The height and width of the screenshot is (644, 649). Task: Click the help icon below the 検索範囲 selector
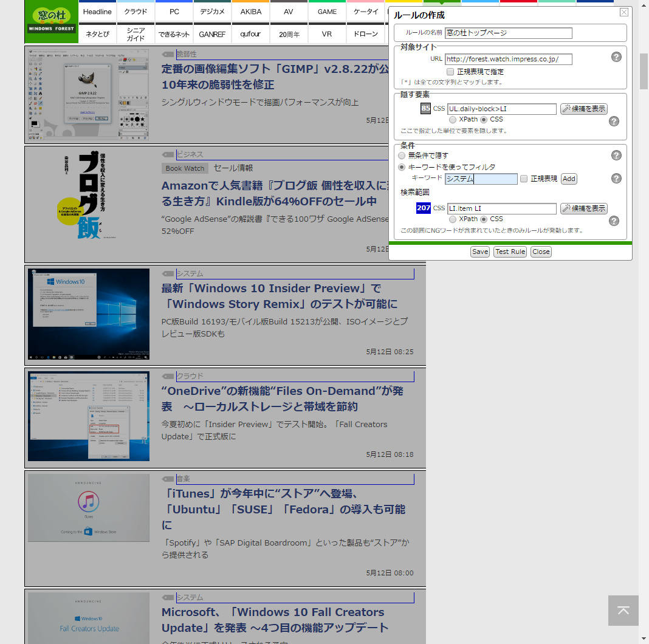point(614,221)
